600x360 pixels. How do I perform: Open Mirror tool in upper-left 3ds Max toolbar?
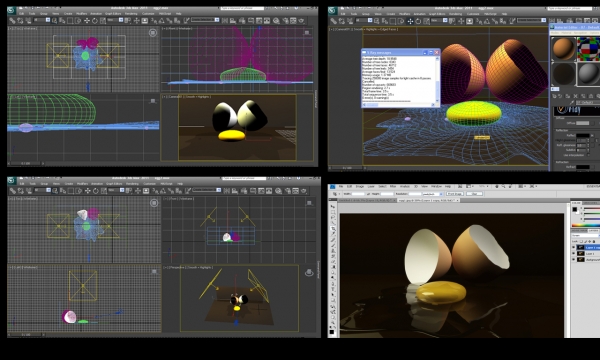coord(225,20)
